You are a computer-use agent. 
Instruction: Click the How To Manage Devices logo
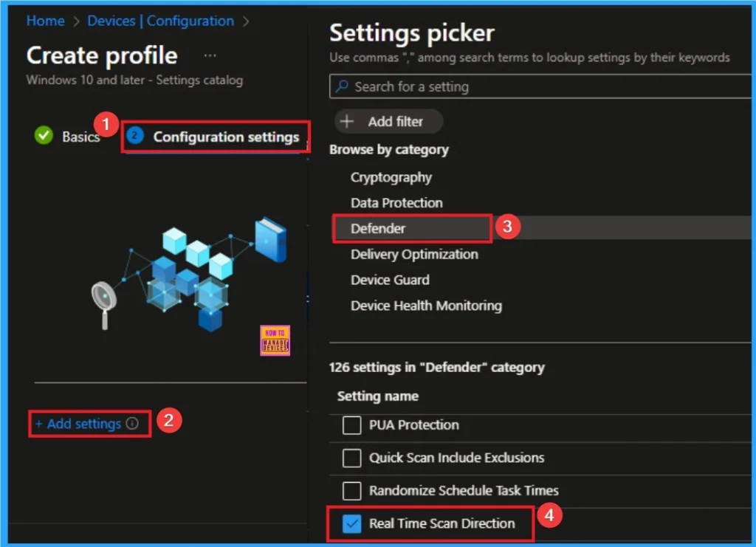[x=275, y=340]
